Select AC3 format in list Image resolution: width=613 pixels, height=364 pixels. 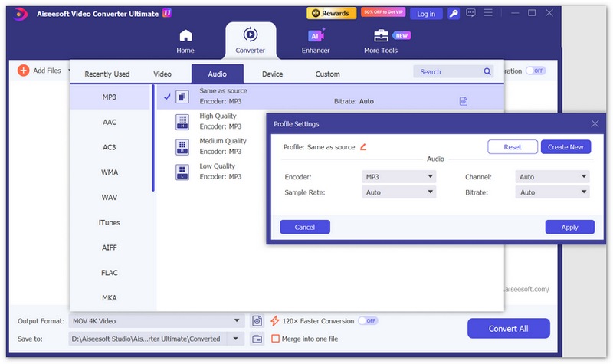pyautogui.click(x=110, y=147)
